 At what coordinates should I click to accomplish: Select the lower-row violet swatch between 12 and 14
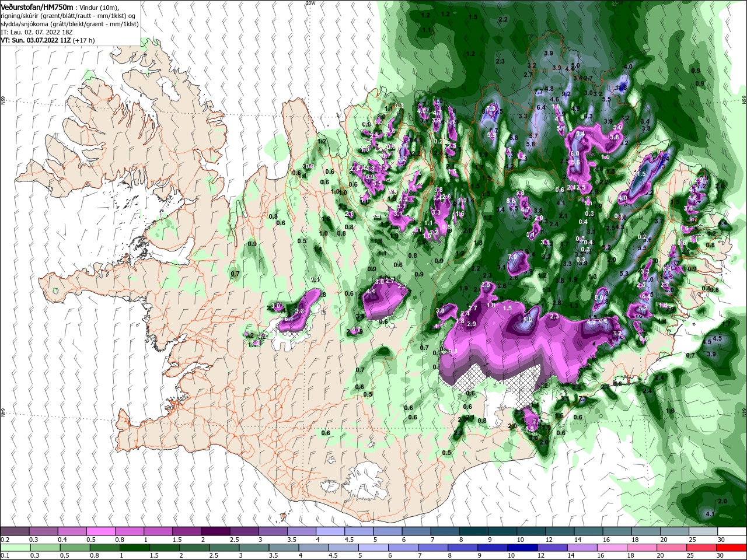[552, 548]
